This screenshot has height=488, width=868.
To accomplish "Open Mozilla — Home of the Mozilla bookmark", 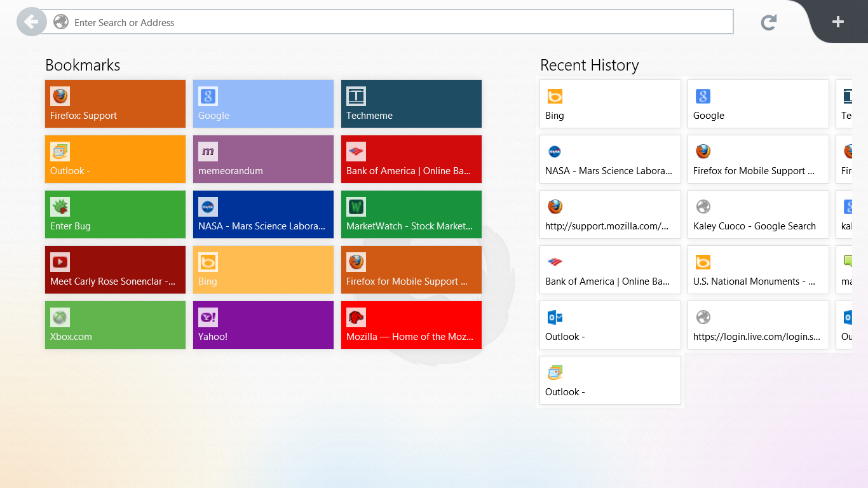I will pyautogui.click(x=411, y=325).
